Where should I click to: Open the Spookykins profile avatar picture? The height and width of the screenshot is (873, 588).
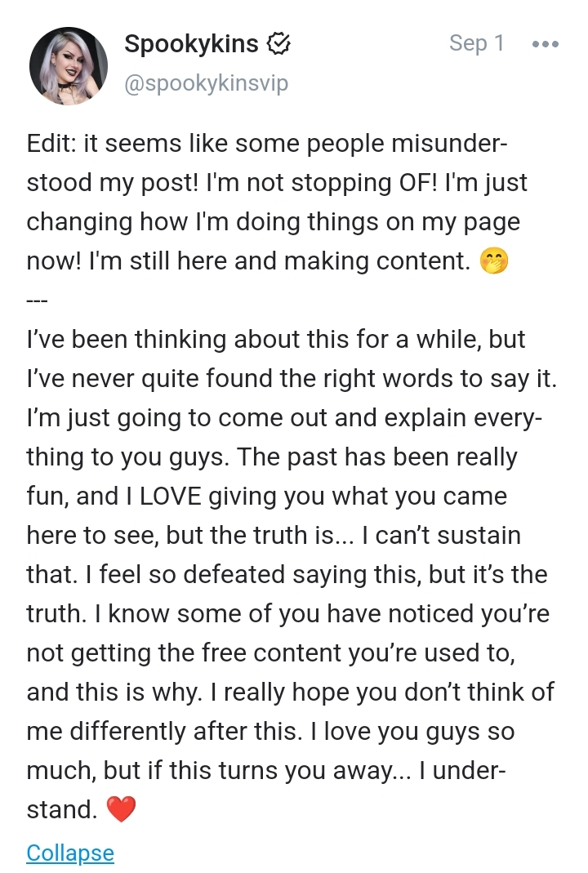coord(69,65)
